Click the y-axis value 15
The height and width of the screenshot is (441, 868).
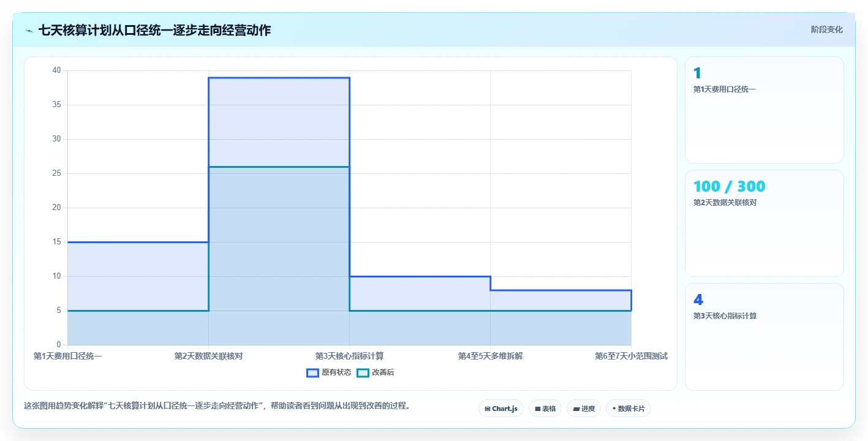click(x=56, y=242)
